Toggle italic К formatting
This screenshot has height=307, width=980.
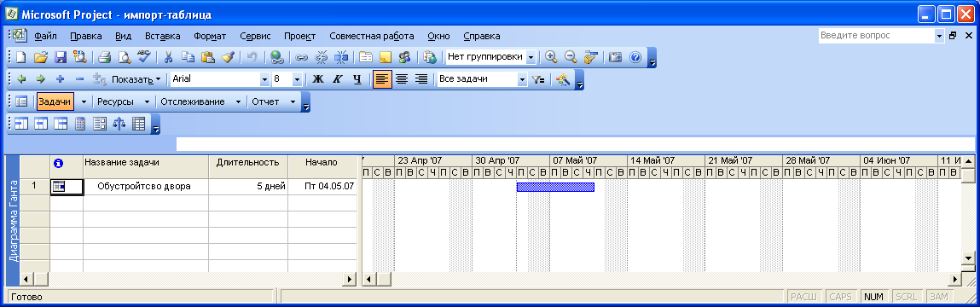338,79
